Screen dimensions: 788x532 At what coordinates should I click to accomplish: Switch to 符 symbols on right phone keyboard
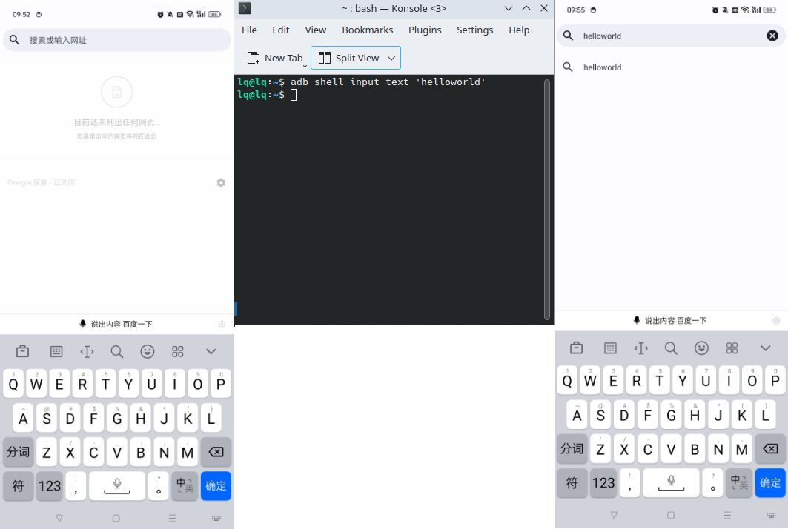coord(572,483)
